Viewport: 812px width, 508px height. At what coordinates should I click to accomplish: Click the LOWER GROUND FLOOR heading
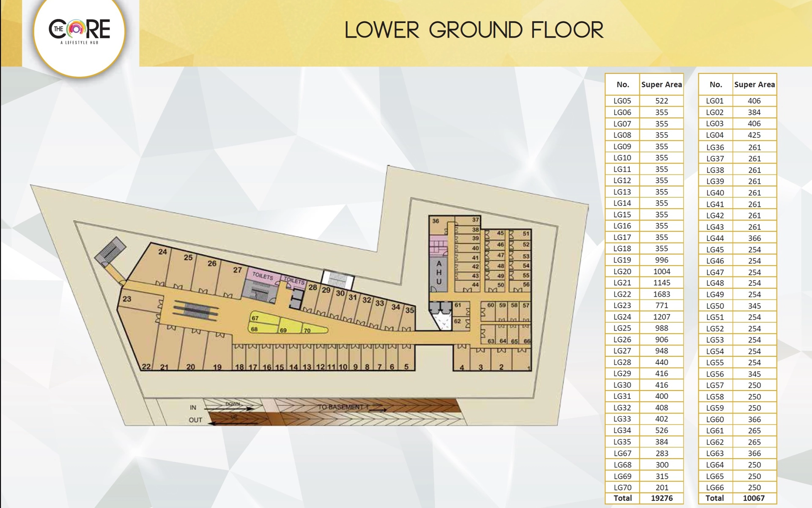[474, 30]
